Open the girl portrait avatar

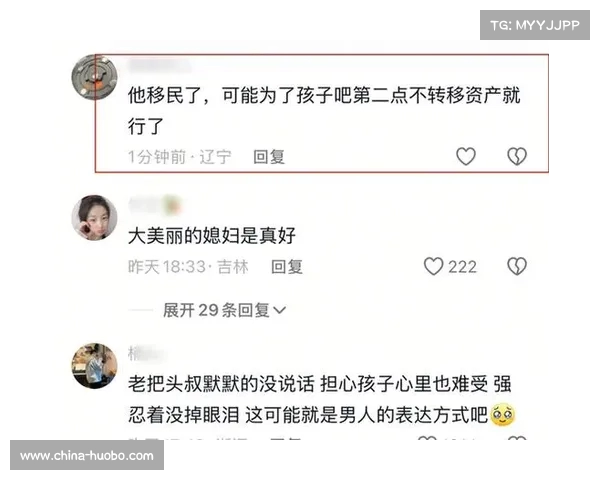pos(95,217)
